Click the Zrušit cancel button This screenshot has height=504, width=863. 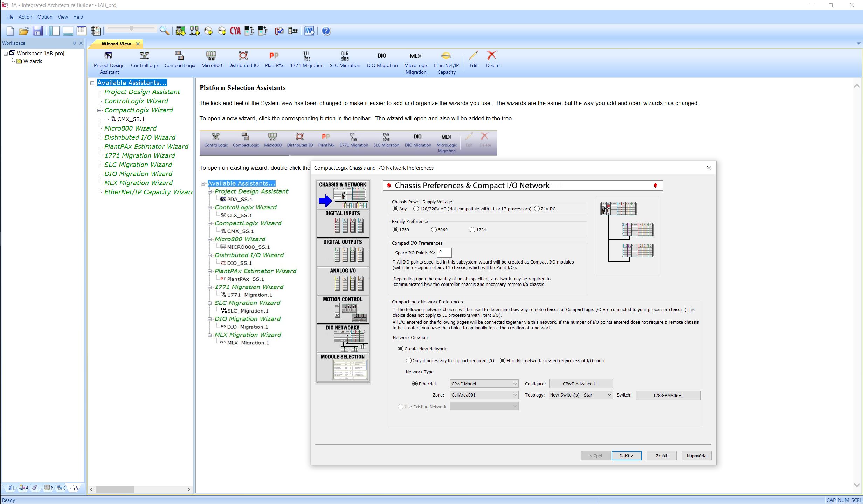(661, 456)
